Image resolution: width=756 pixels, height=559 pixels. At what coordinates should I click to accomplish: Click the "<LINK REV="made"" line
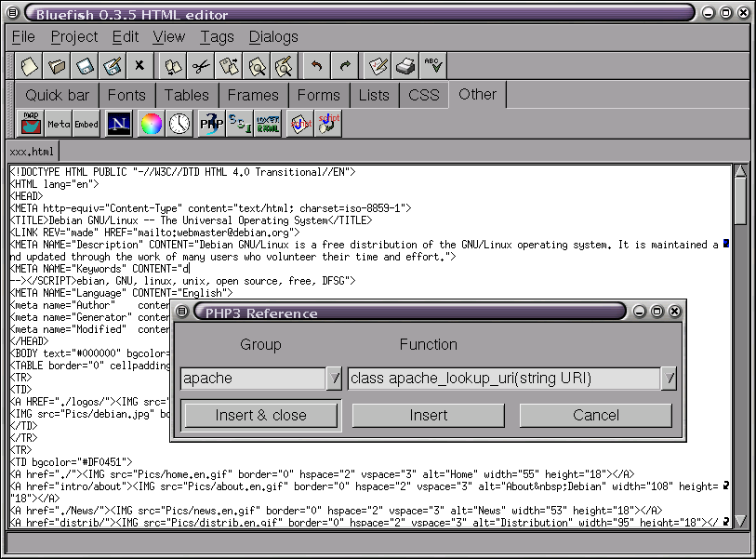coord(154,233)
